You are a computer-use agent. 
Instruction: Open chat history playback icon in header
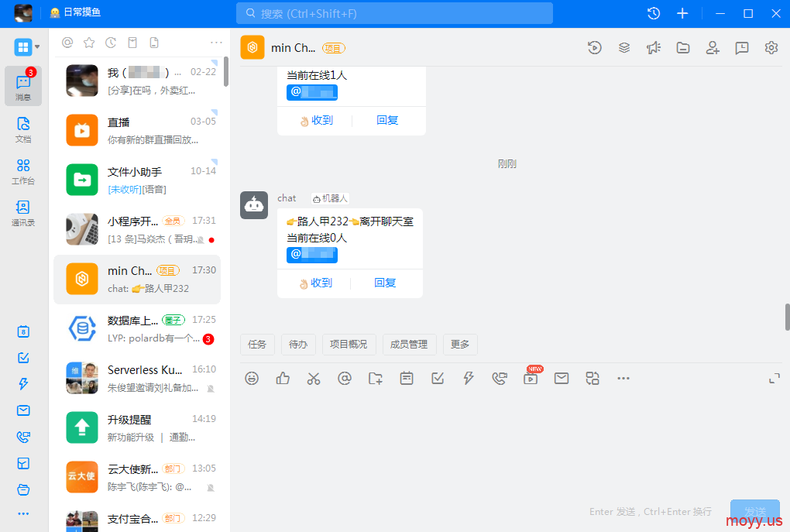(595, 48)
